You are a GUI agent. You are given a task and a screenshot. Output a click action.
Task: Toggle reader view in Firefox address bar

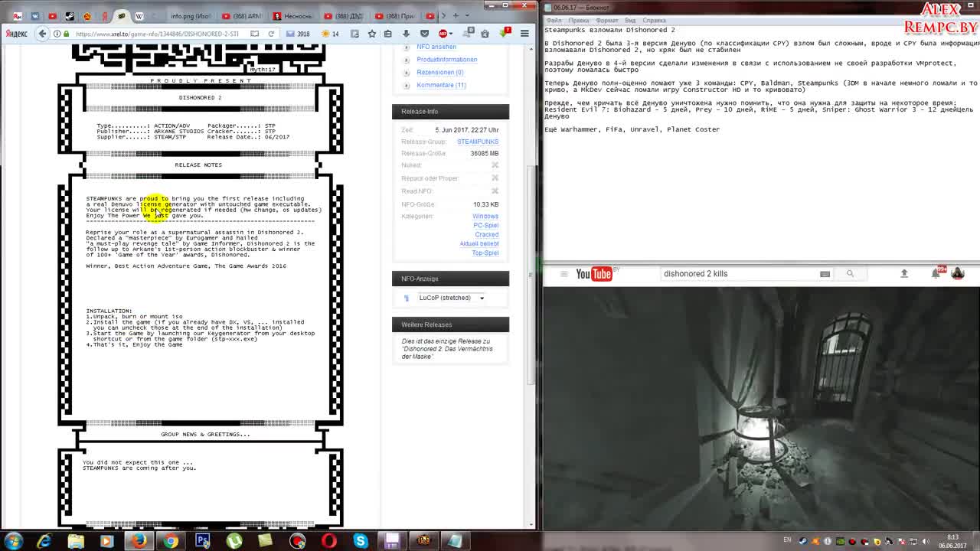[254, 34]
